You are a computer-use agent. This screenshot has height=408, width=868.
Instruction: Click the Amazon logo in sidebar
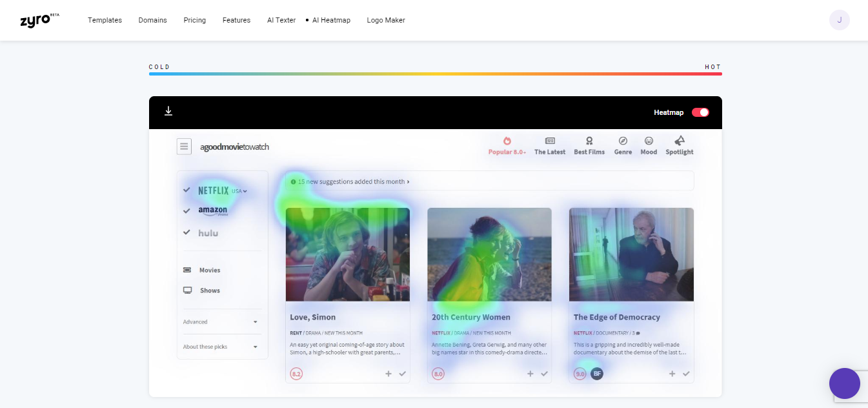pos(213,211)
